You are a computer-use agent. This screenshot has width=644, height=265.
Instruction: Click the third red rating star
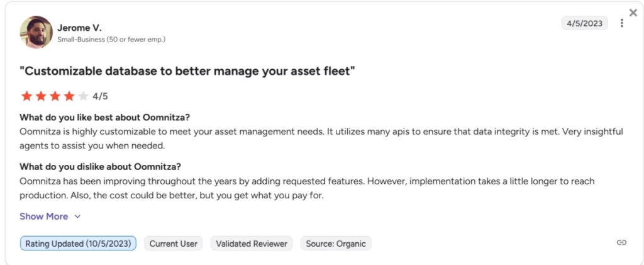point(55,96)
